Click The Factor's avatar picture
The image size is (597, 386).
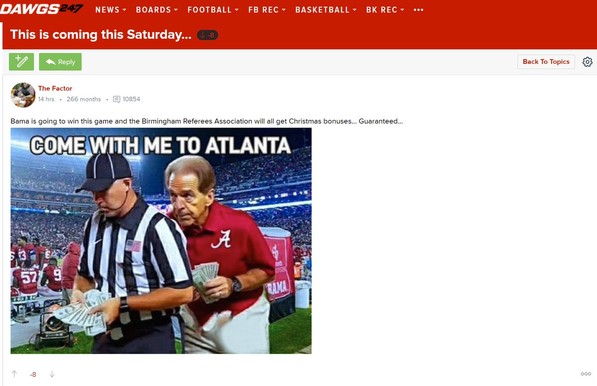(x=23, y=95)
